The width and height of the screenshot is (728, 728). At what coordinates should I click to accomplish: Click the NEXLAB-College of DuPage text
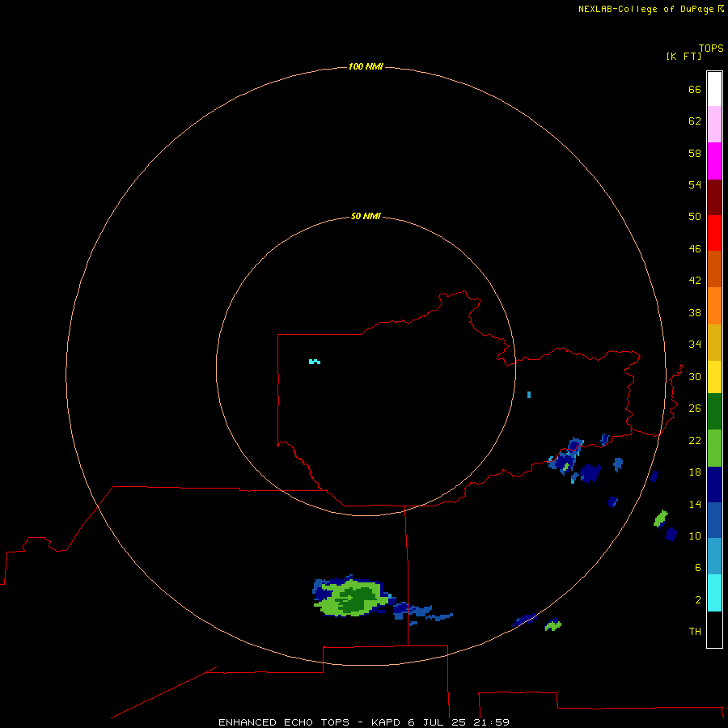pos(645,9)
